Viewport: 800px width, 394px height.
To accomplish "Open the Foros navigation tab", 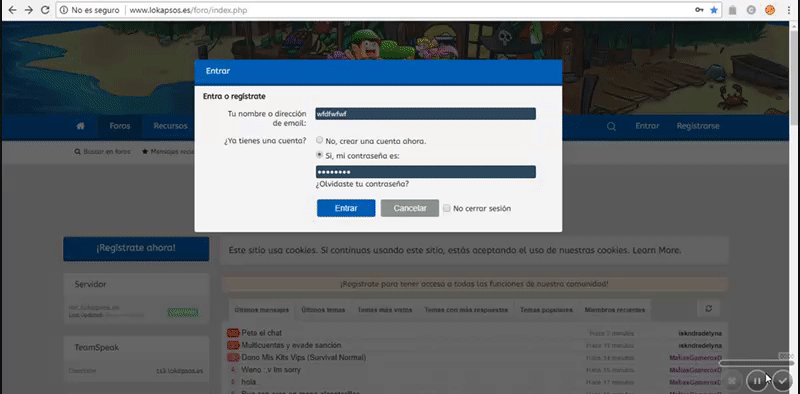I will point(120,126).
